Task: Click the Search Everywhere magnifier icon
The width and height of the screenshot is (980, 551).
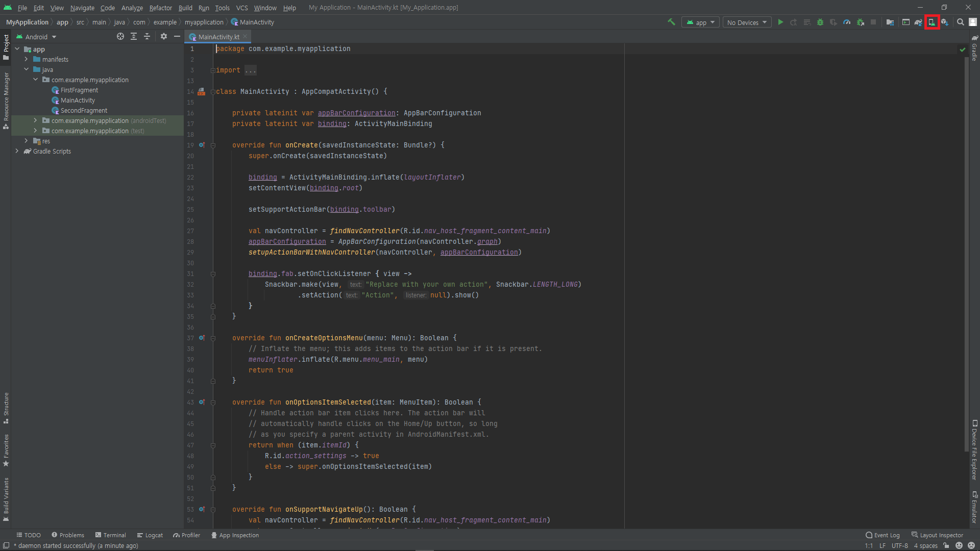Action: point(960,22)
